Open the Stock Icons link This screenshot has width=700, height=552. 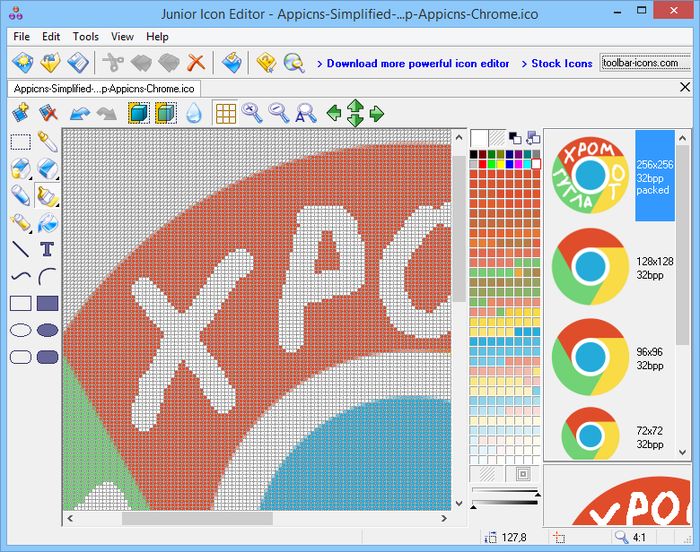tap(561, 63)
